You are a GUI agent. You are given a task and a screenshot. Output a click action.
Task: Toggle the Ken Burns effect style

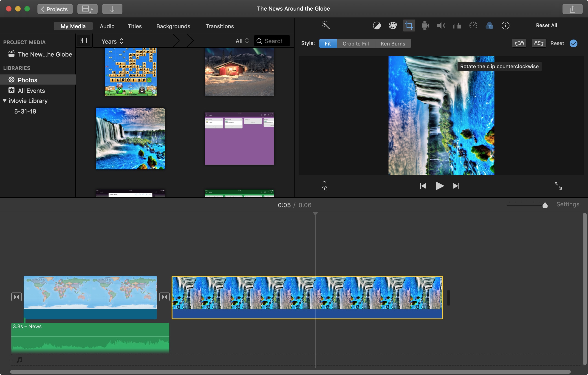393,43
